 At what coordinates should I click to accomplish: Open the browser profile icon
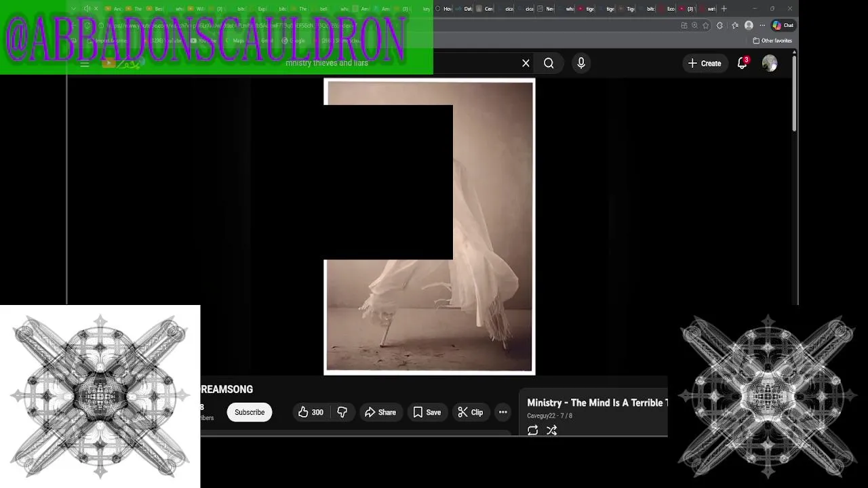(x=749, y=25)
